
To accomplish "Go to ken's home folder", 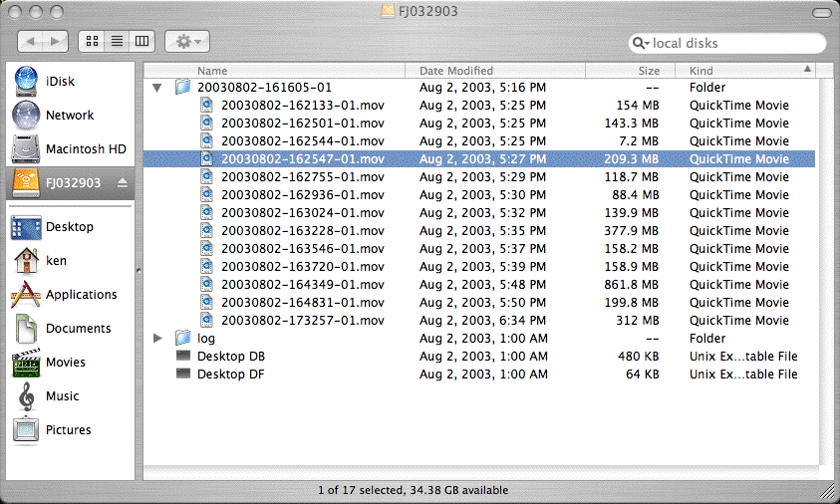I will 56,261.
